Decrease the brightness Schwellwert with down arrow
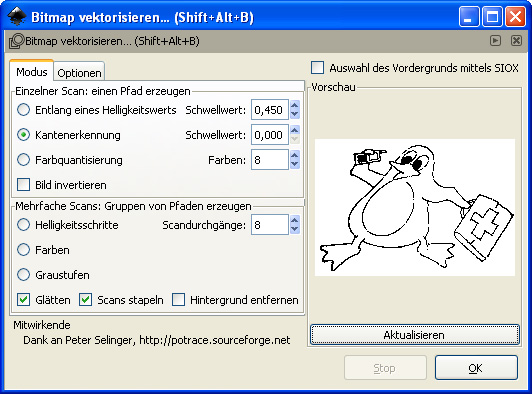 point(294,114)
